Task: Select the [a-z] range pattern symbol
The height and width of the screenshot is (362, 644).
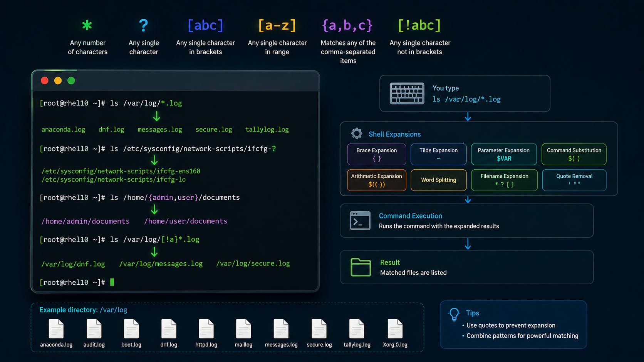Action: pyautogui.click(x=277, y=25)
